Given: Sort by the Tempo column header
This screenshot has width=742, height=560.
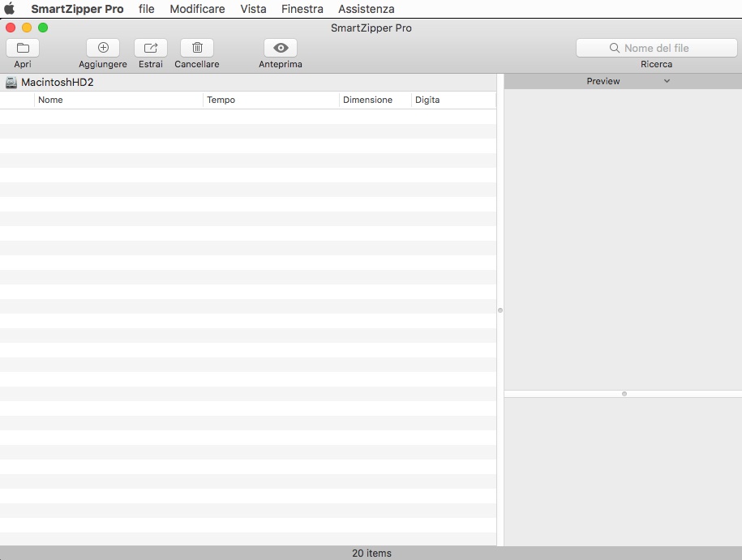Looking at the screenshot, I should [271, 100].
